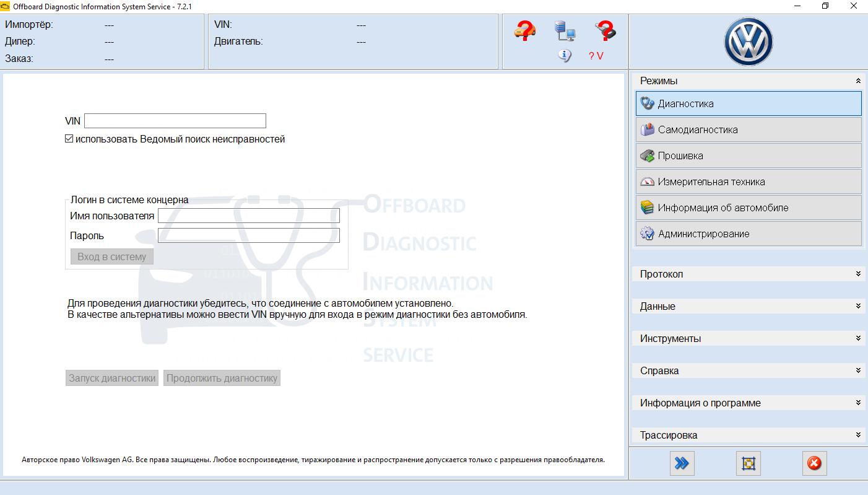Expand the Трассировка section
The height and width of the screenshot is (495, 868).
click(858, 435)
